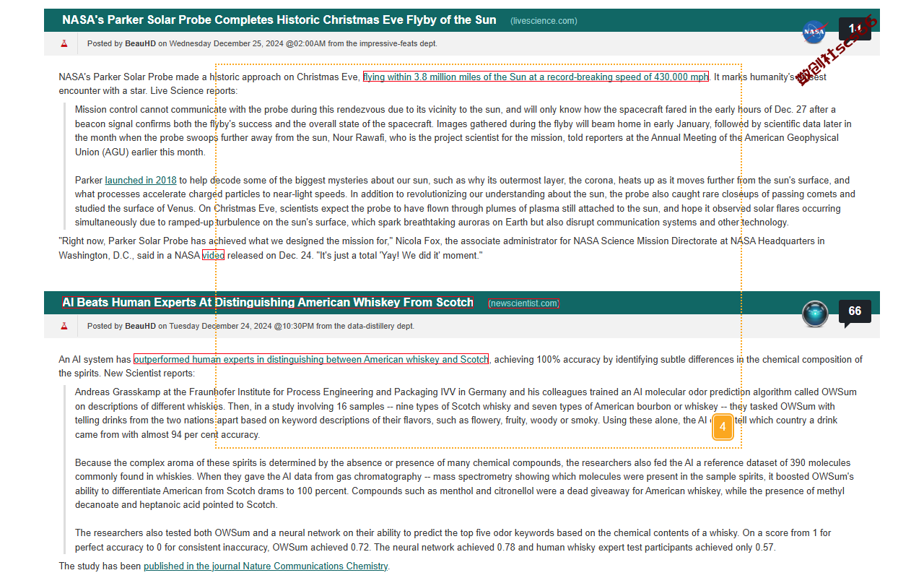Click the science flask icon on NASA post

click(x=64, y=43)
